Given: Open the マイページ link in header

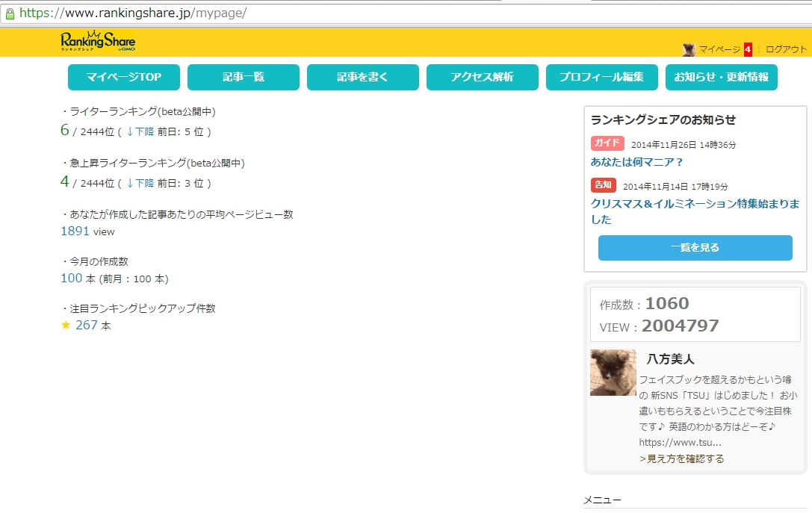Looking at the screenshot, I should [719, 49].
